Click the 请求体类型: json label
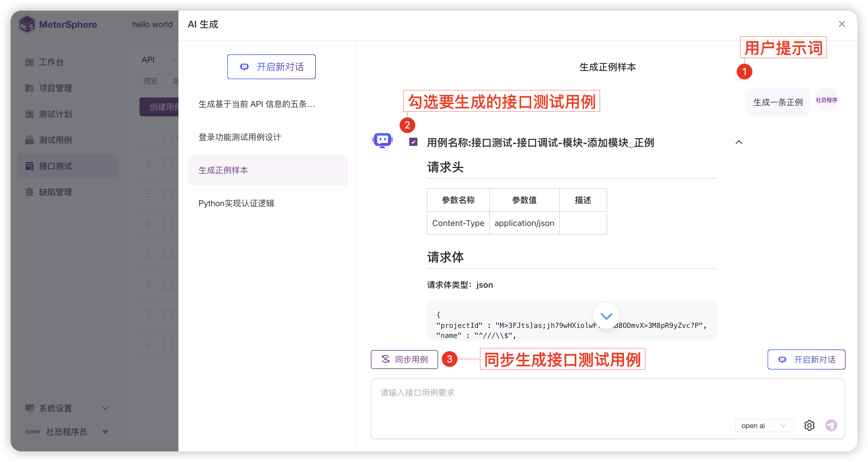Image resolution: width=868 pixels, height=462 pixels. pos(460,285)
